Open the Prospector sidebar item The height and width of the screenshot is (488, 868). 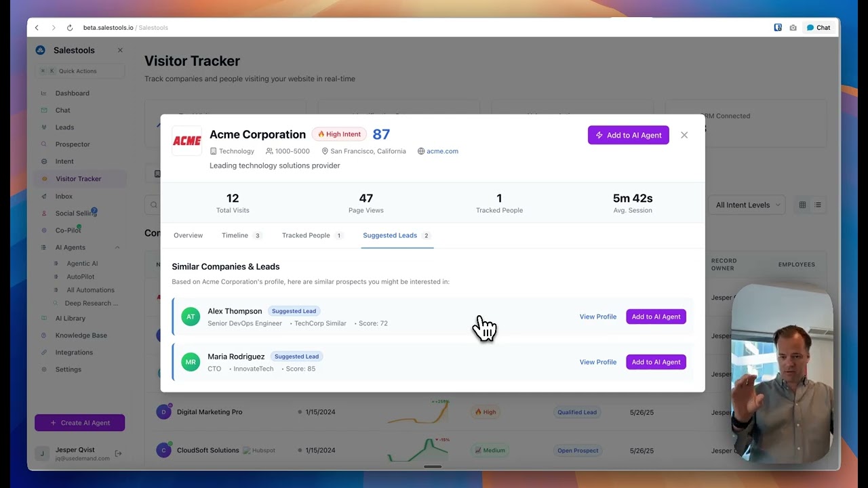73,144
